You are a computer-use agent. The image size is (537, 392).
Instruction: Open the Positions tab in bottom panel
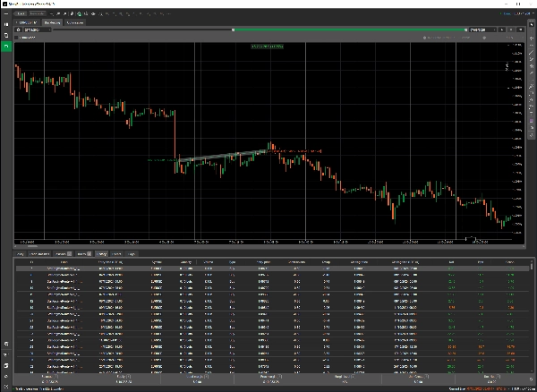63,253
